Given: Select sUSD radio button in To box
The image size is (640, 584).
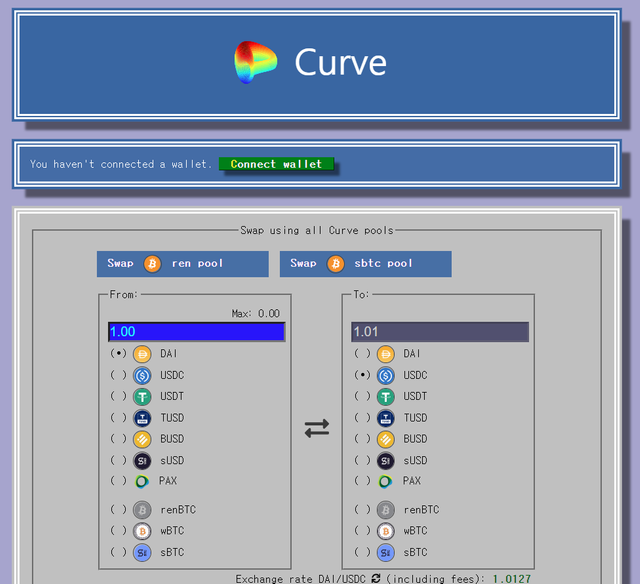Looking at the screenshot, I should pyautogui.click(x=362, y=460).
